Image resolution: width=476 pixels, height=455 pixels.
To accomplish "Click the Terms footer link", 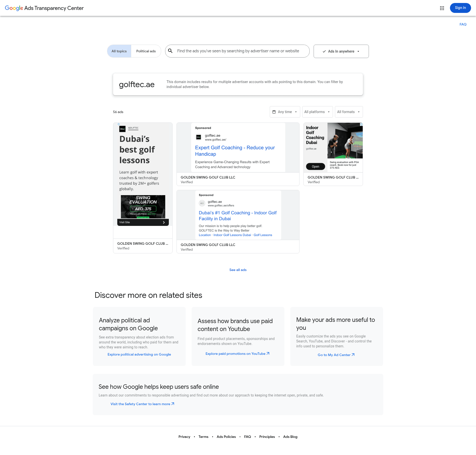I will coord(204,437).
